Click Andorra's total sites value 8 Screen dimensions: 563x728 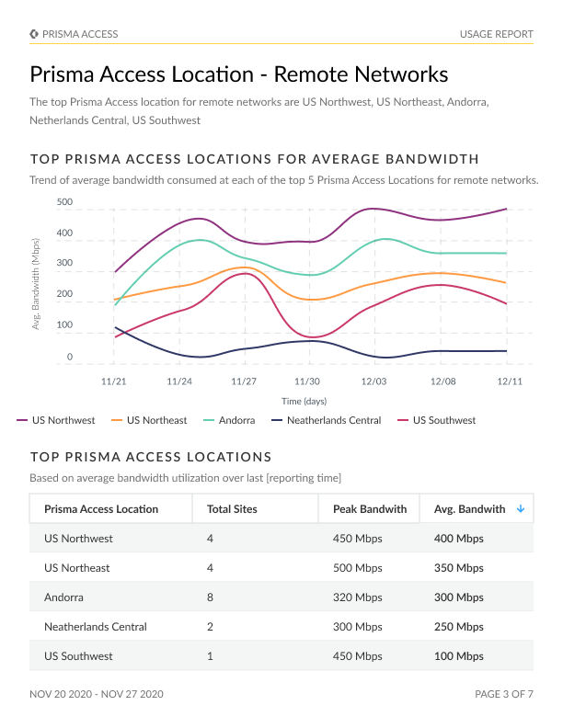coord(210,597)
